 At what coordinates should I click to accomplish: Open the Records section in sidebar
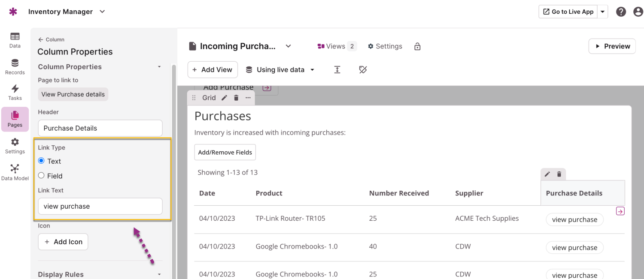coord(15,66)
